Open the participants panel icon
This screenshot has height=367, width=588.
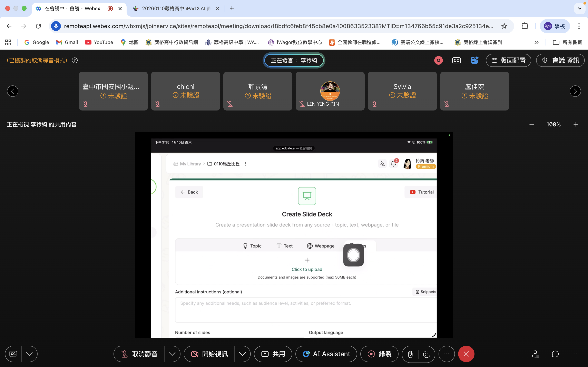click(536, 354)
